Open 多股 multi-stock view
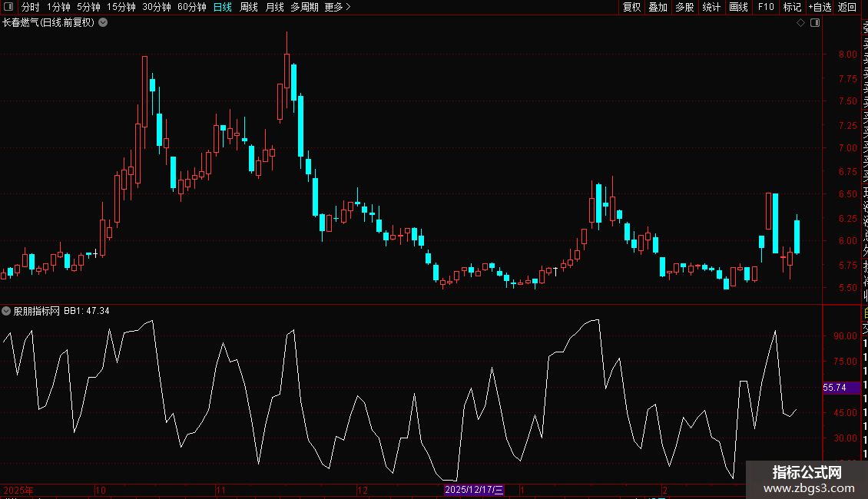The image size is (868, 499). [x=684, y=7]
